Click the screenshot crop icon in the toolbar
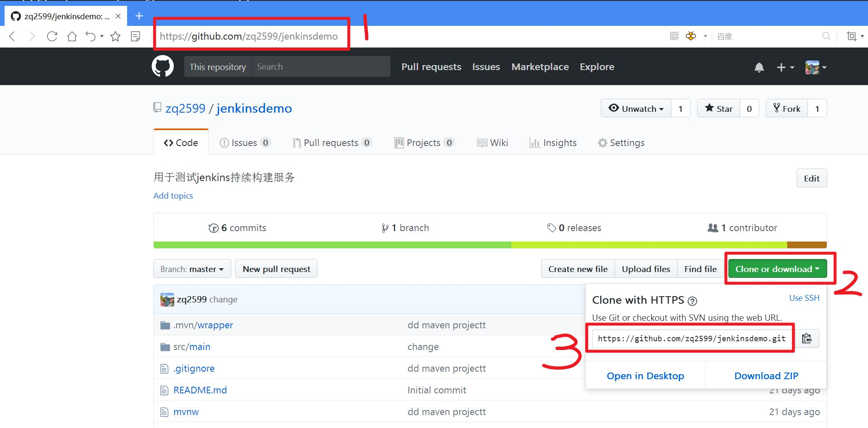868x428 pixels. coord(851,36)
